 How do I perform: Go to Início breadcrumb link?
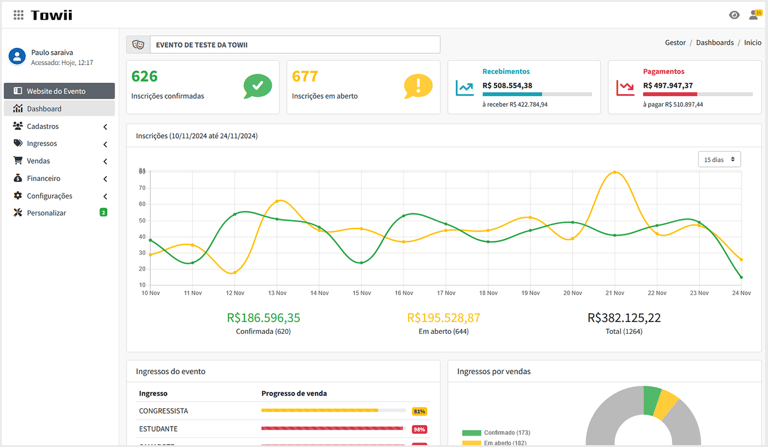(x=752, y=43)
